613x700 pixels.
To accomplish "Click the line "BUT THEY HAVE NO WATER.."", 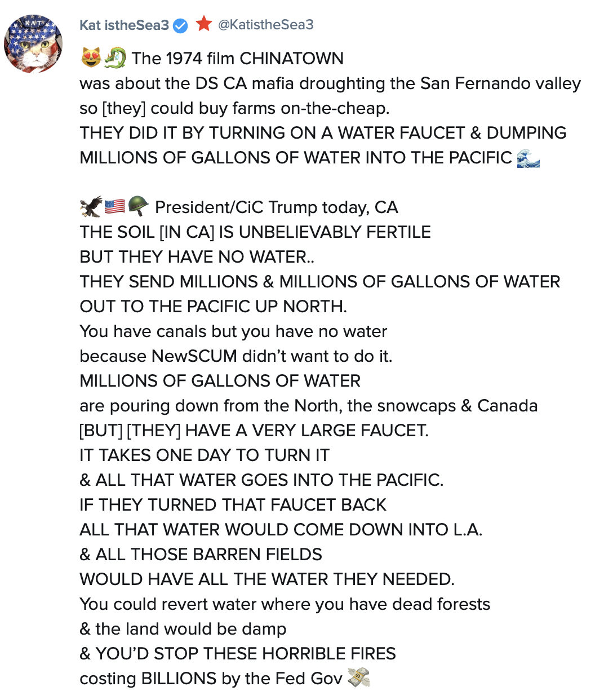I will tap(197, 257).
